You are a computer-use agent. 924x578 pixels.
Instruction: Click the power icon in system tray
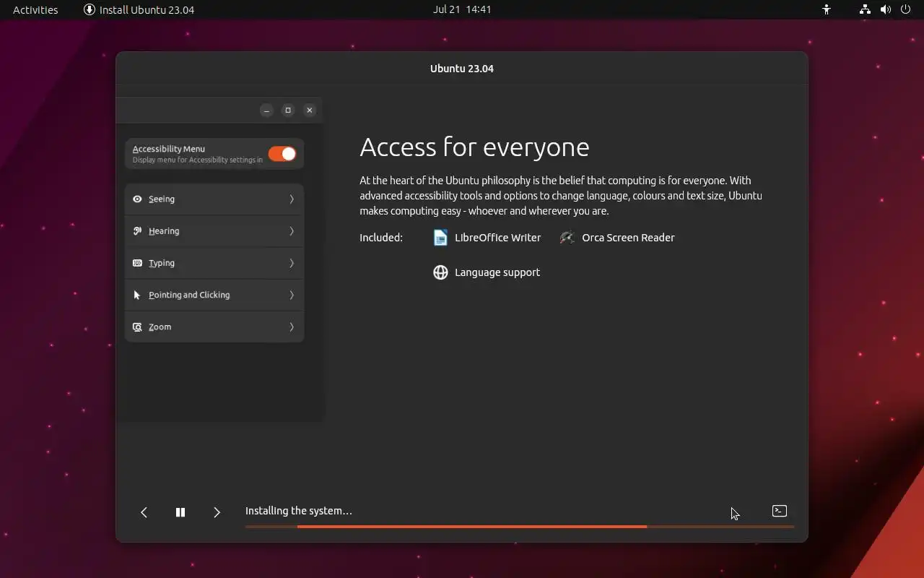pyautogui.click(x=907, y=9)
